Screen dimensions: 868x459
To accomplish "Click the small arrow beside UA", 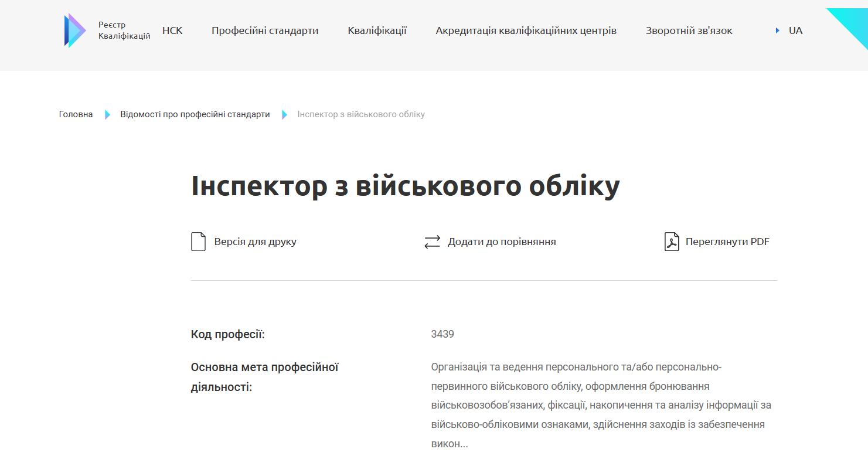I will [777, 30].
